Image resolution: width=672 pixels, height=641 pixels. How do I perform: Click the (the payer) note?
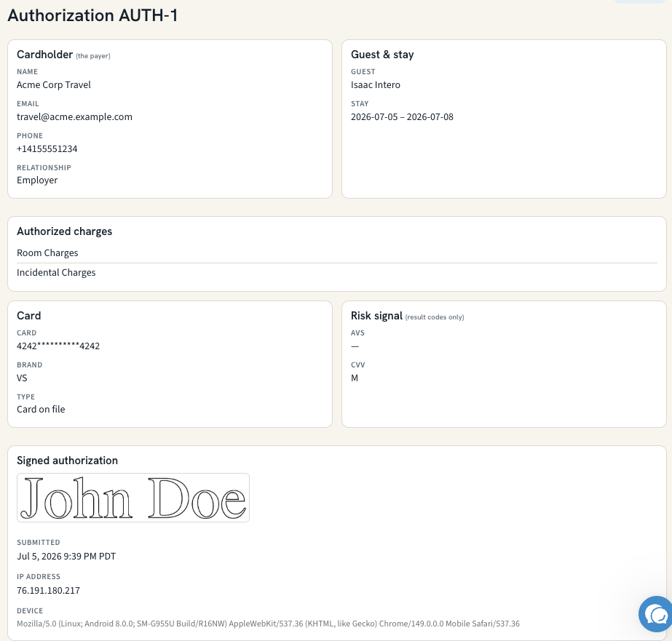point(93,56)
